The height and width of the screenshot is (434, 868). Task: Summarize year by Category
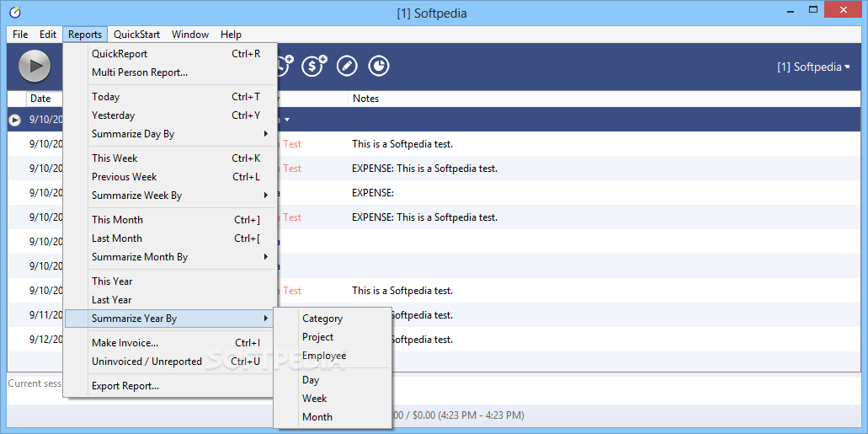tap(333, 319)
